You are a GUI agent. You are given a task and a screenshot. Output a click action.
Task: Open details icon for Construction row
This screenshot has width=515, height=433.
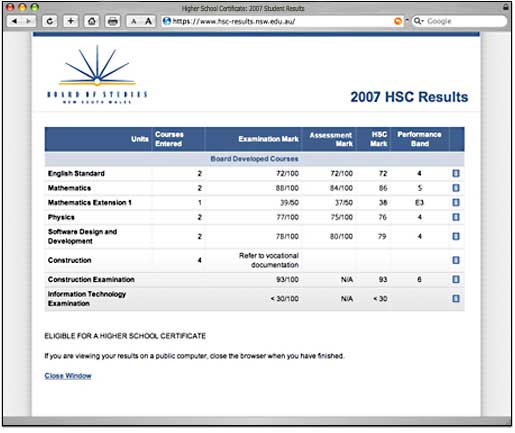456,260
